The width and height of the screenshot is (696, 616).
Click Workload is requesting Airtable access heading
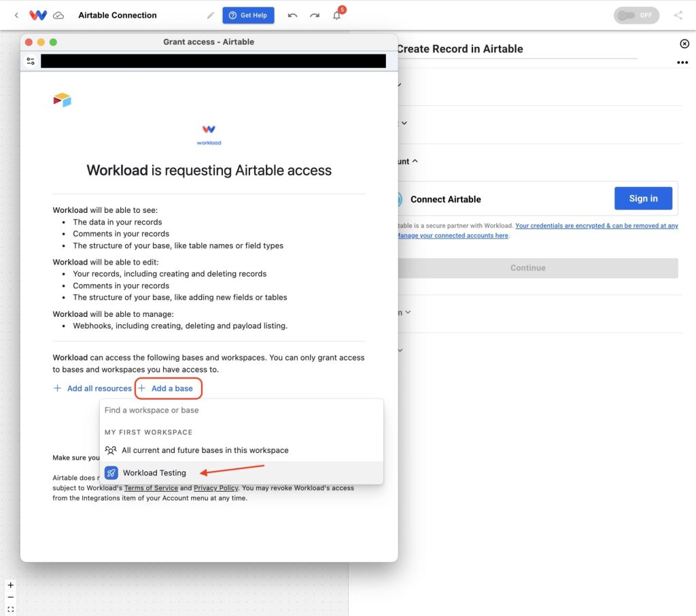coord(209,170)
